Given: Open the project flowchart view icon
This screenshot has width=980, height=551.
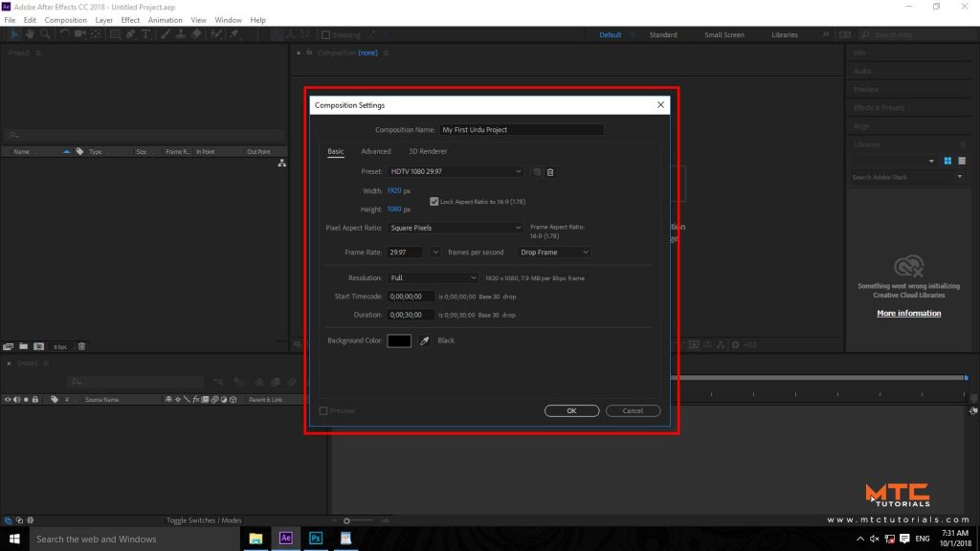Looking at the screenshot, I should [x=282, y=163].
